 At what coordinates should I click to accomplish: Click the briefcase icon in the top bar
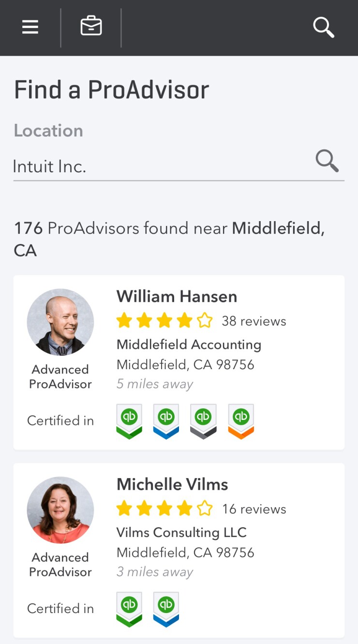pos(91,27)
